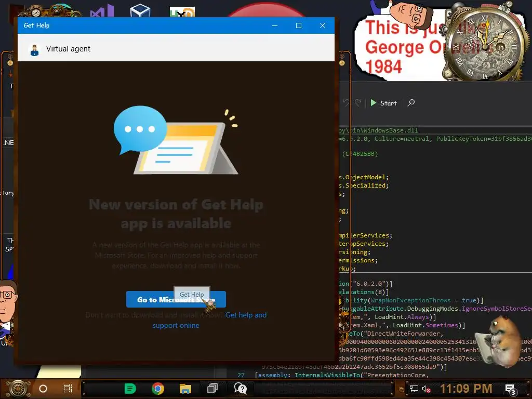Click the "Get Help" title bar text

tap(37, 25)
